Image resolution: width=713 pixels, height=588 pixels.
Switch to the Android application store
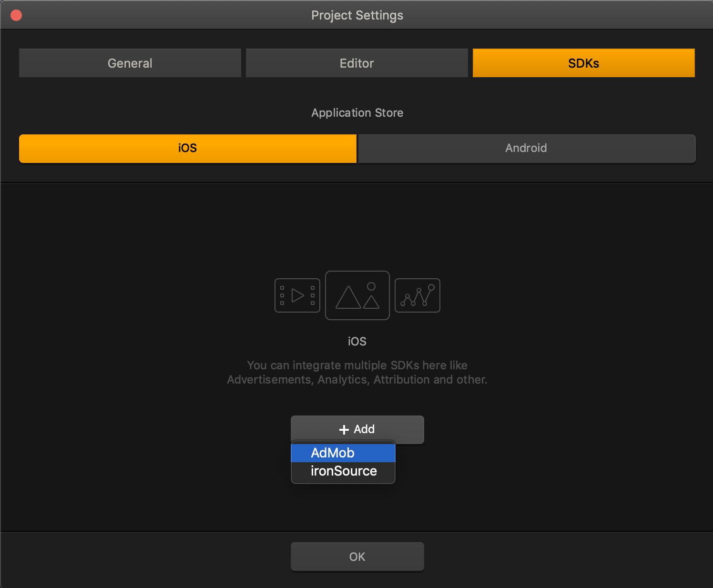click(526, 148)
